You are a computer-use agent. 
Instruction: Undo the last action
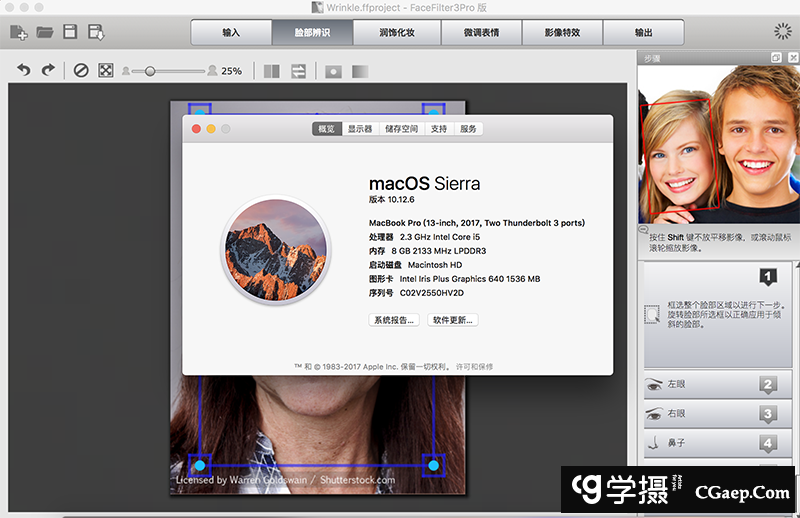point(24,71)
